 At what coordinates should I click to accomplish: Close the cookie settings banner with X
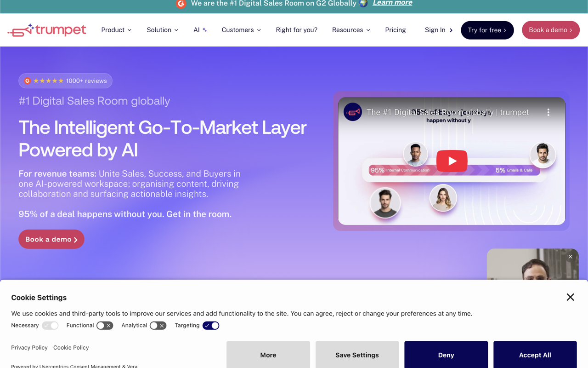click(570, 297)
